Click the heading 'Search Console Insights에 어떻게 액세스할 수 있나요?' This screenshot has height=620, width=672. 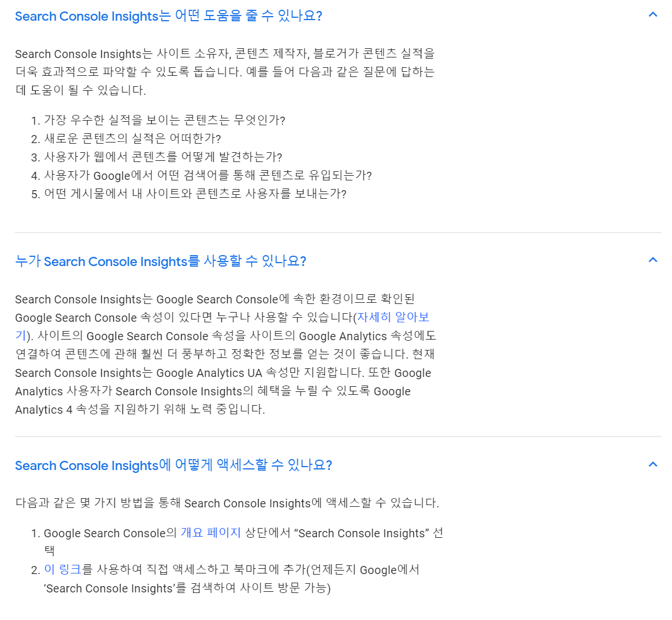[174, 465]
